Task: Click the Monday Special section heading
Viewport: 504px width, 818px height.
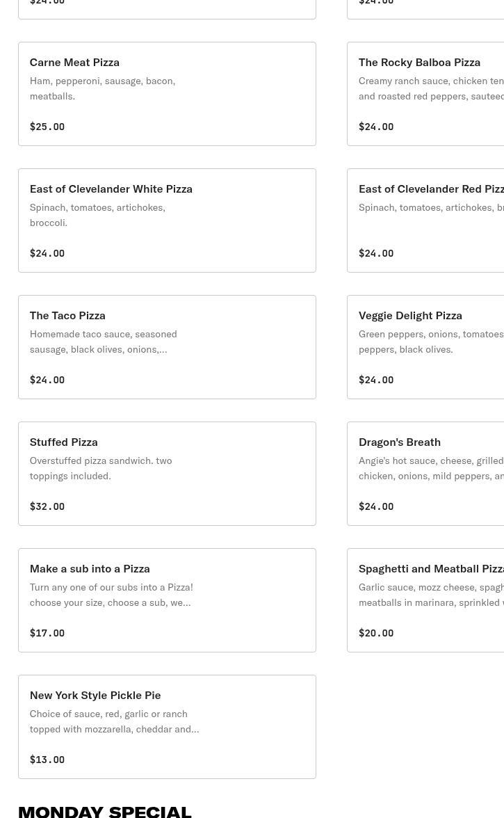Action: (105, 810)
